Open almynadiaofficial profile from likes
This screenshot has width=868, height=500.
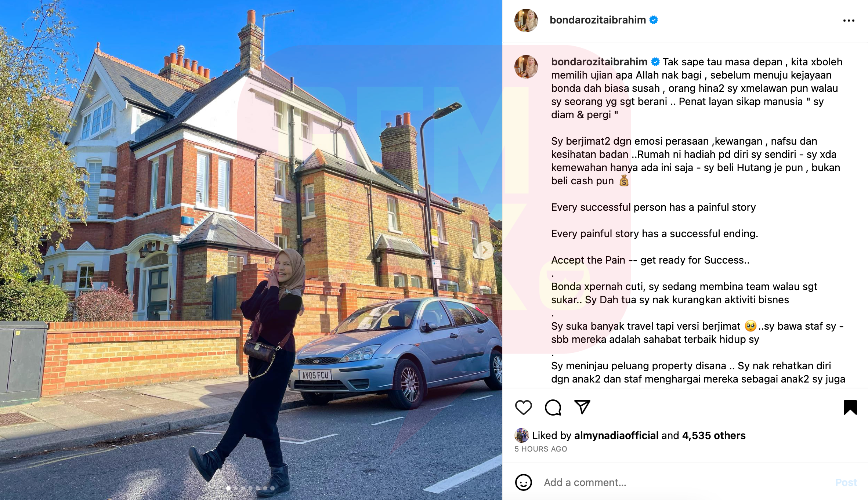point(616,435)
